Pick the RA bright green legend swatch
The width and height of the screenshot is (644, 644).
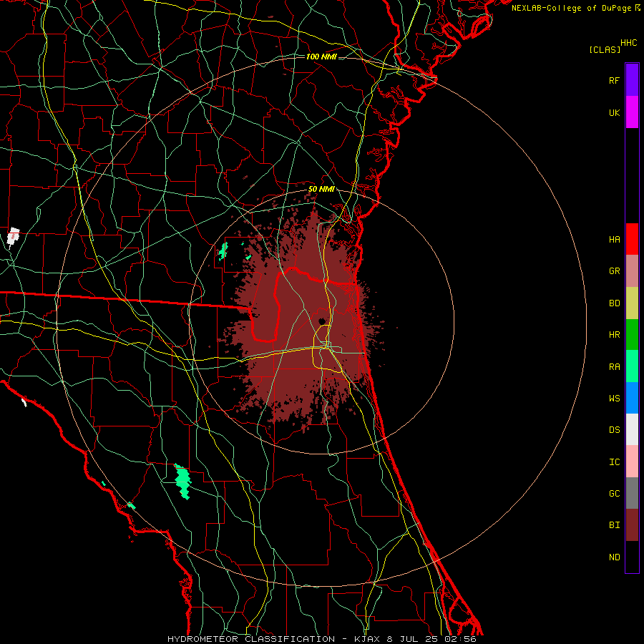pos(632,366)
